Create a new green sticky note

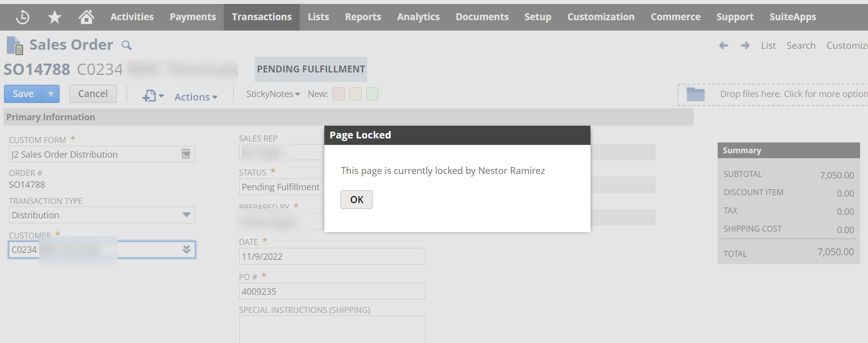click(373, 94)
